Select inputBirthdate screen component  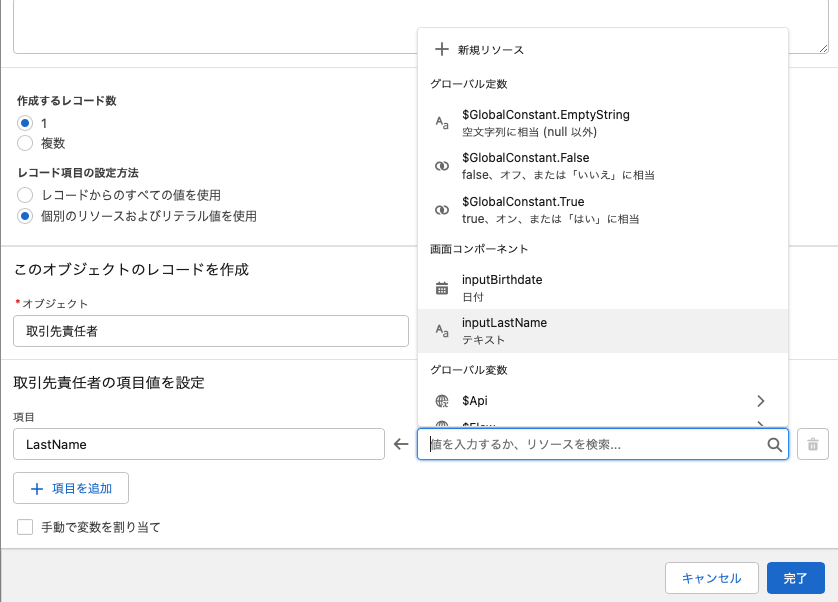(602, 288)
